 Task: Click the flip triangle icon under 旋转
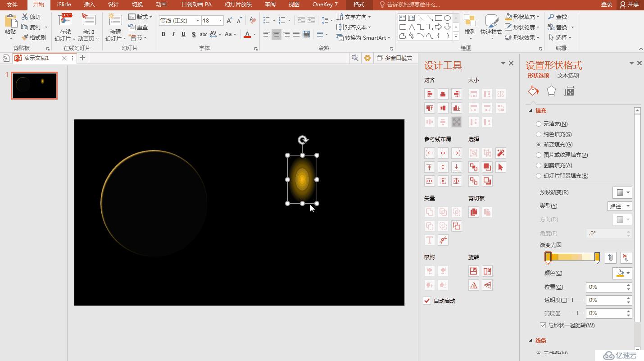click(x=474, y=285)
